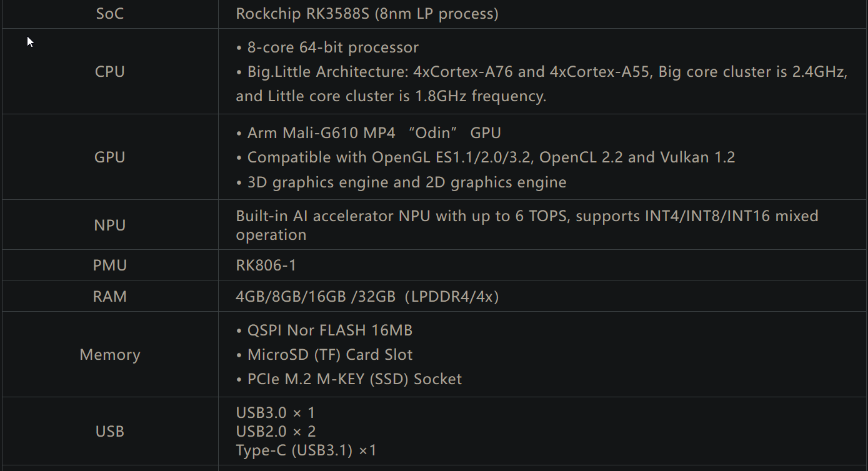Viewport: 868px width, 471px height.
Task: Click the 8-core 64-bit processor line
Action: pyautogui.click(x=327, y=47)
